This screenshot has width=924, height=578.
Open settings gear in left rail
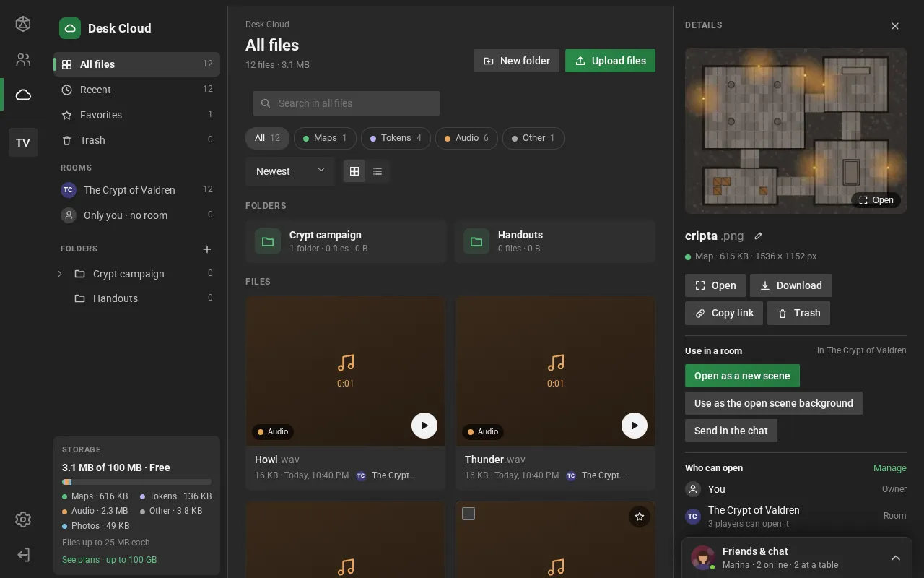23,519
